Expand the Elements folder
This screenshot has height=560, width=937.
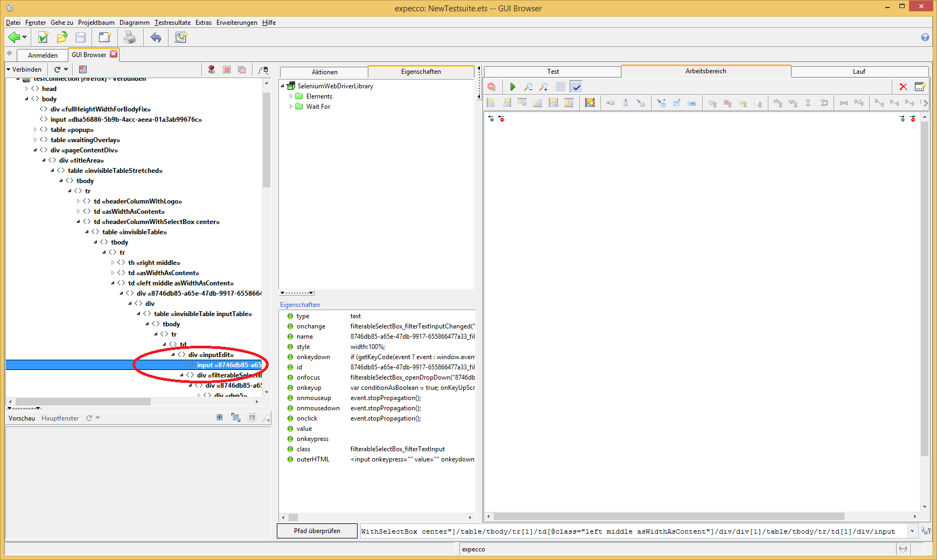pyautogui.click(x=291, y=96)
